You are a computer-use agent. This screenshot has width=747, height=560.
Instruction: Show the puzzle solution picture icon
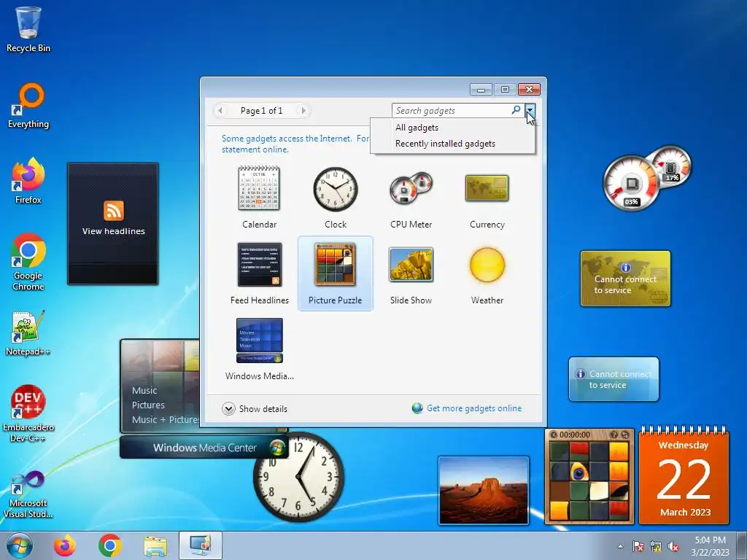click(x=614, y=435)
